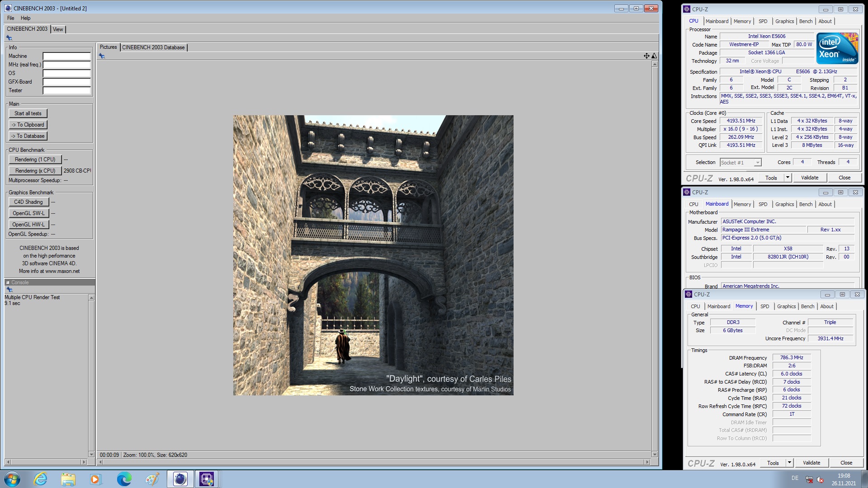Run the OpenGL HW-L test
868x488 pixels.
tap(28, 225)
